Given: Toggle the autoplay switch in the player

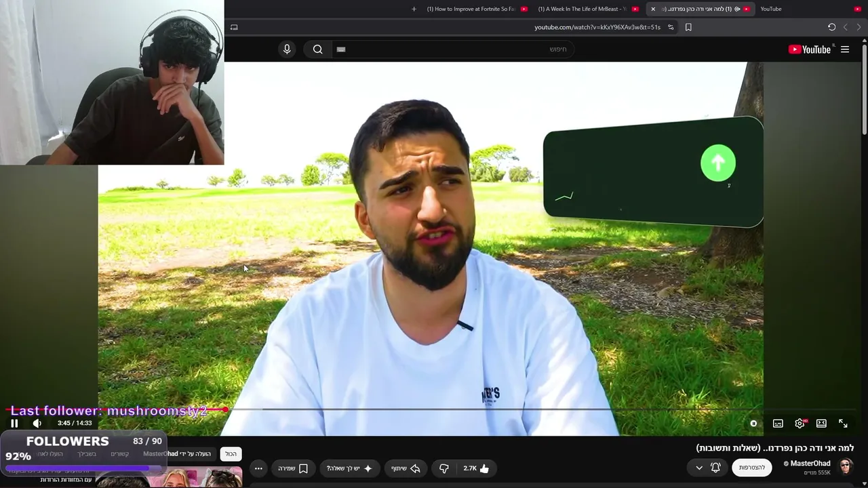Looking at the screenshot, I should pyautogui.click(x=753, y=423).
